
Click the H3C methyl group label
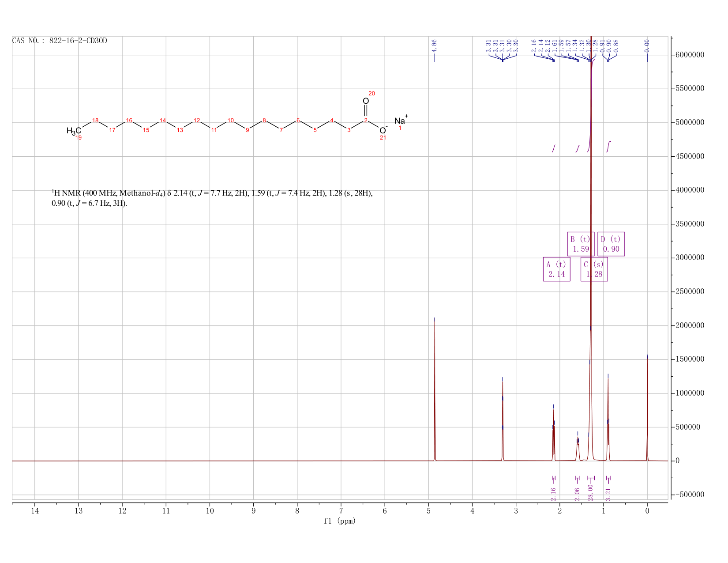pos(74,131)
